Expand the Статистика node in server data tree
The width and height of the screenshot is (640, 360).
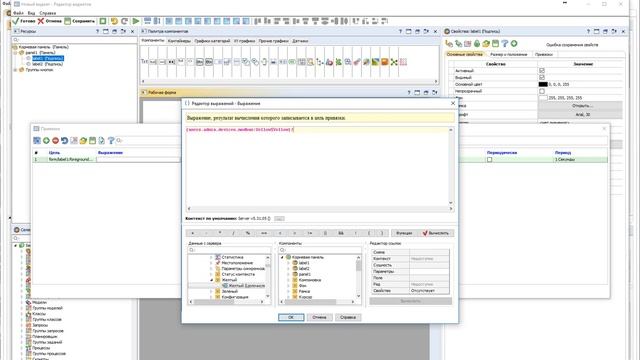coord(211,257)
